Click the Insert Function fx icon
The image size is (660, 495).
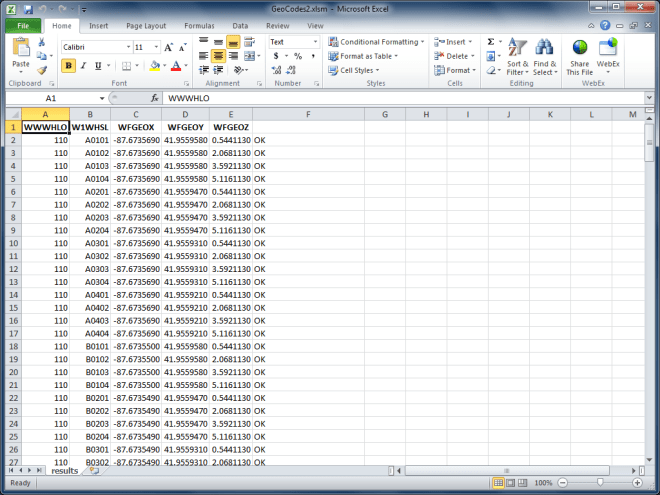(155, 99)
